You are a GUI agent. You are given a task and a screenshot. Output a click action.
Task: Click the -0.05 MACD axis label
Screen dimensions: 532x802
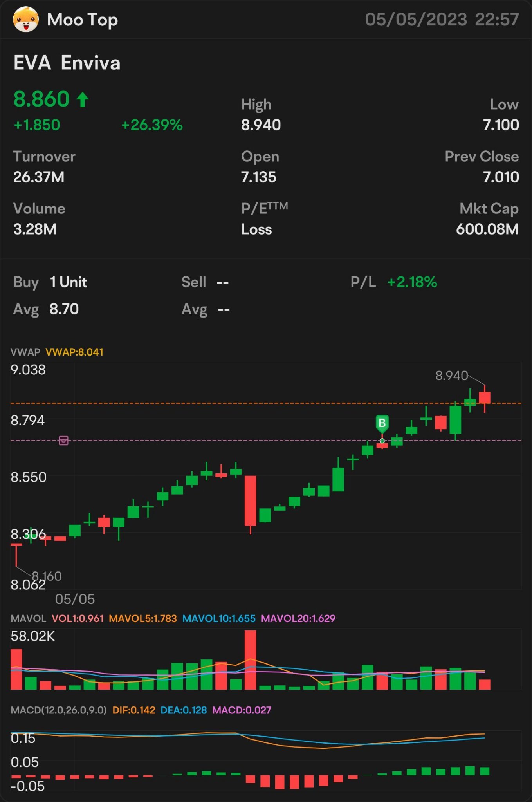(28, 786)
